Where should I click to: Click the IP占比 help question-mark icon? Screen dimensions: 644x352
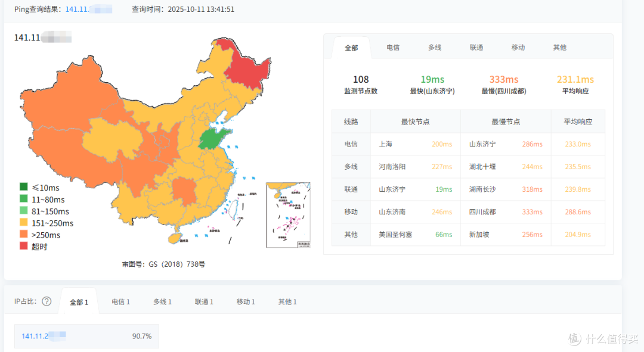coord(47,301)
